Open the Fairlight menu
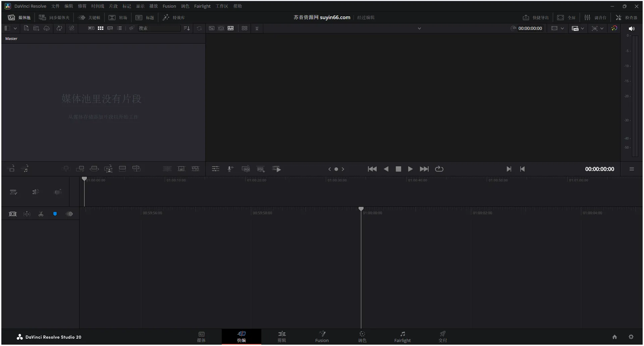This screenshot has height=346, width=644. pyautogui.click(x=202, y=6)
